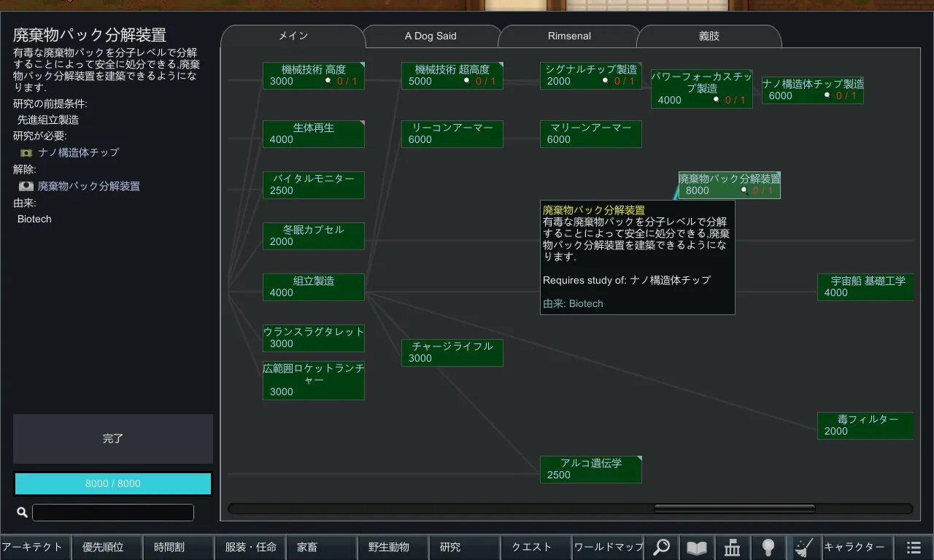Viewport: 934px width, 560px height.
Task: Click the magnifying glass icon in bottom bar
Action: [661, 547]
